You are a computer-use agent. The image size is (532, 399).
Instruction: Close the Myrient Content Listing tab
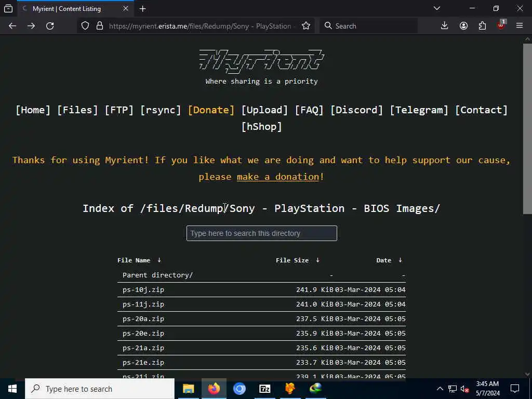pyautogui.click(x=126, y=8)
